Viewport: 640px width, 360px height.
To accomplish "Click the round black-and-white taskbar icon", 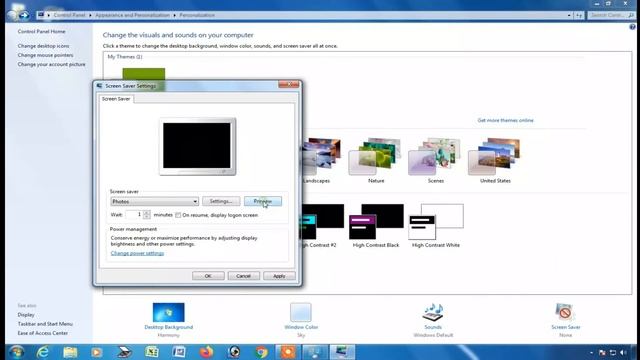I will 234,352.
